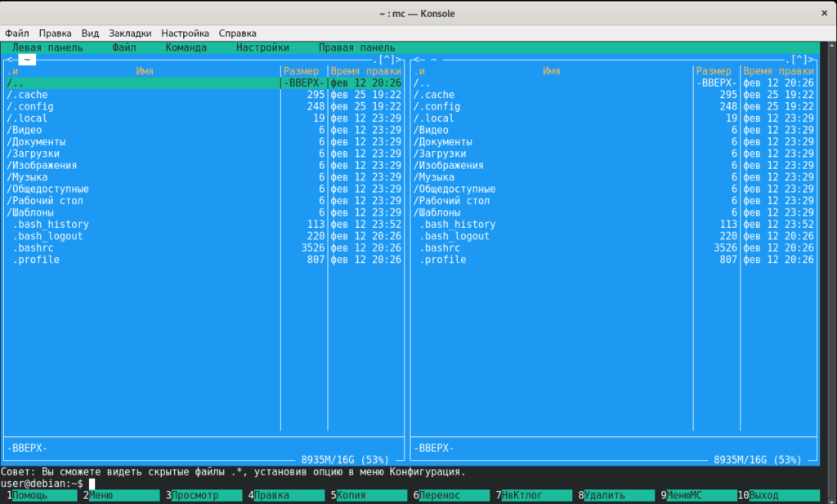This screenshot has height=504, width=837.
Task: Click the 1 Помощь function key
Action: point(42,496)
